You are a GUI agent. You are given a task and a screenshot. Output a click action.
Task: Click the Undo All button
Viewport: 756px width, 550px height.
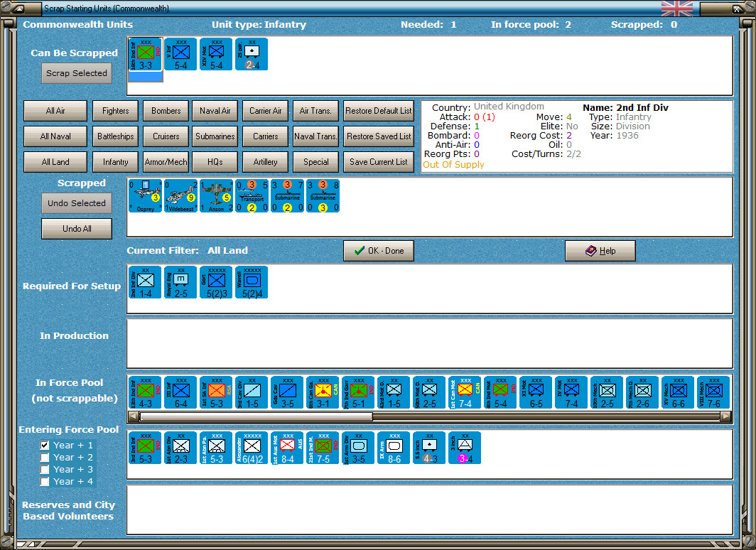click(x=77, y=229)
